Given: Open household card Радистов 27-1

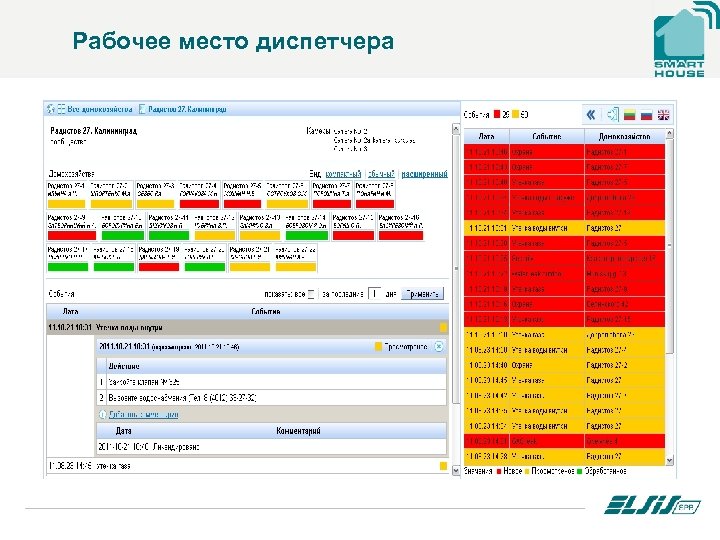Looking at the screenshot, I should [x=67, y=196].
